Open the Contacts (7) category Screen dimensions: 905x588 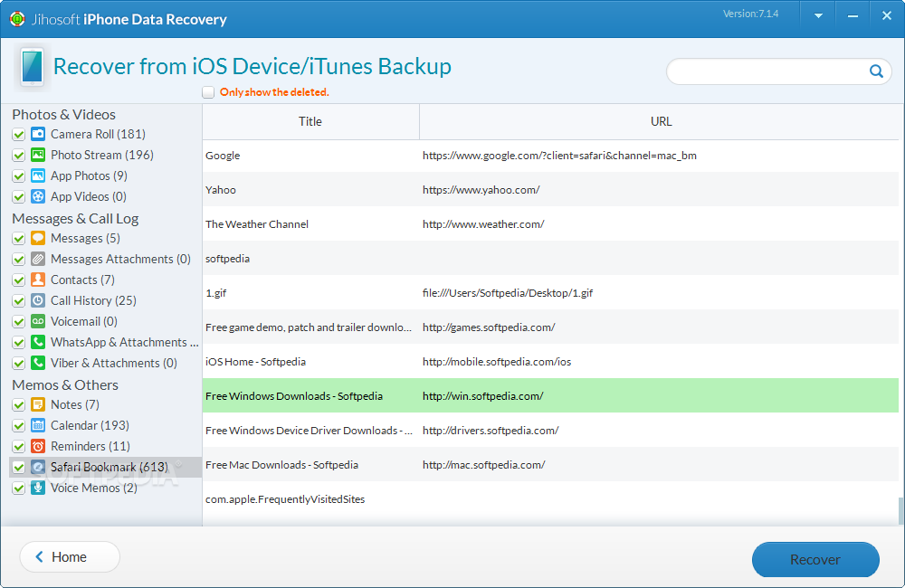click(82, 280)
